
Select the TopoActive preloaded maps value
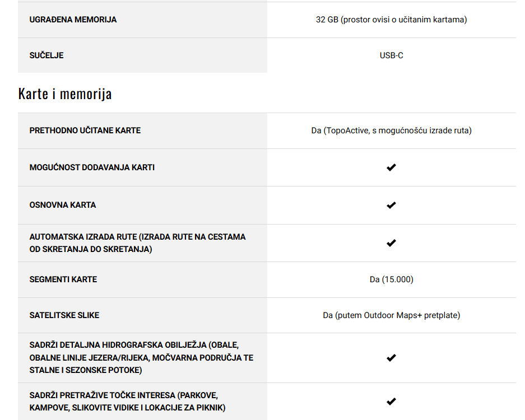(392, 130)
